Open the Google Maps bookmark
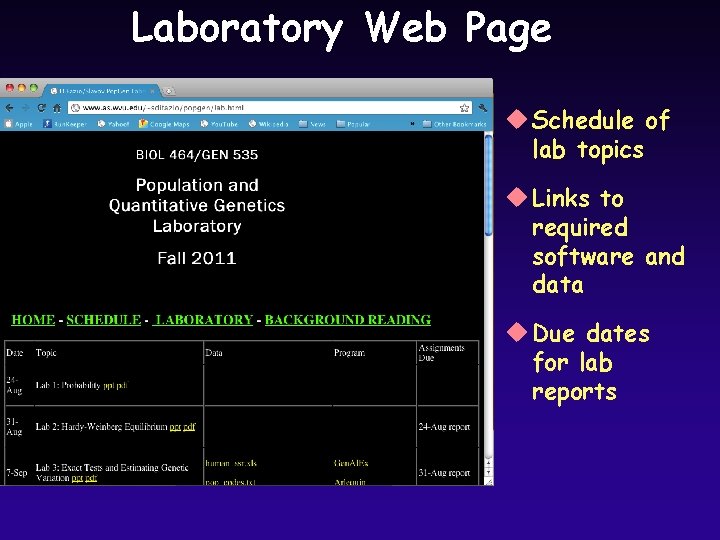The width and height of the screenshot is (720, 540). coord(164,124)
